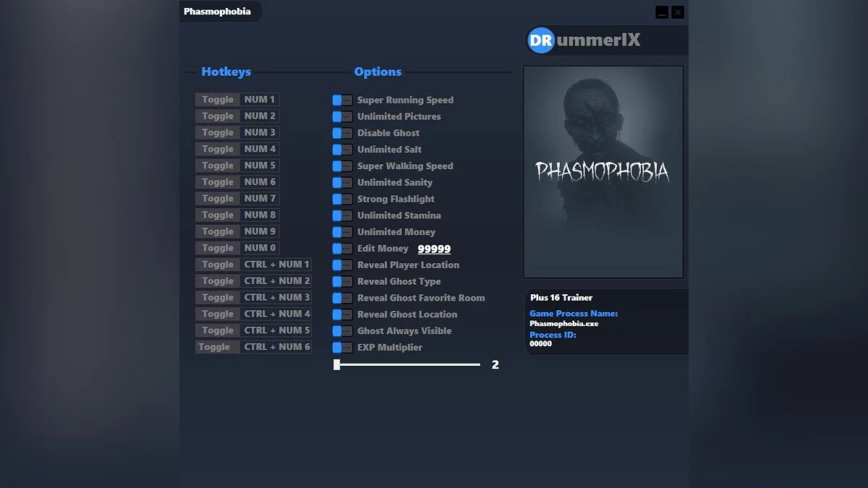Click the EXP Multiplier value 2
This screenshot has width=868, height=488.
(495, 365)
